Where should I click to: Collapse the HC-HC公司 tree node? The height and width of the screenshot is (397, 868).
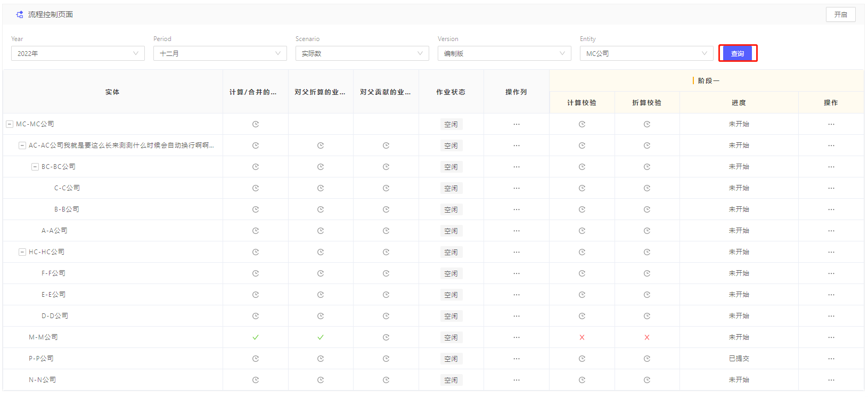(22, 252)
